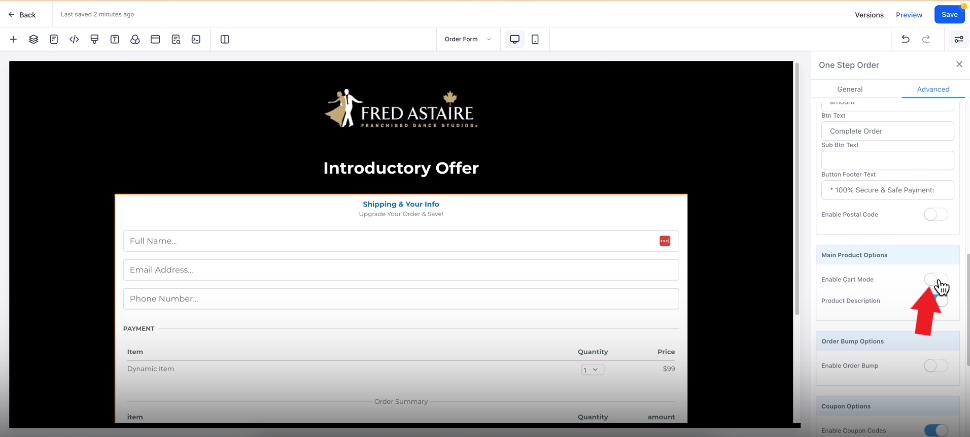Screen dimensions: 970x437
Task: Click the red autofill icon in Full Name
Action: coord(664,241)
